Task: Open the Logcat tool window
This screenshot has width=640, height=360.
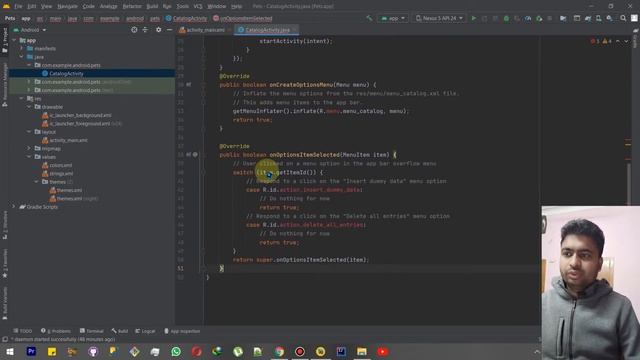Action: click(145, 331)
